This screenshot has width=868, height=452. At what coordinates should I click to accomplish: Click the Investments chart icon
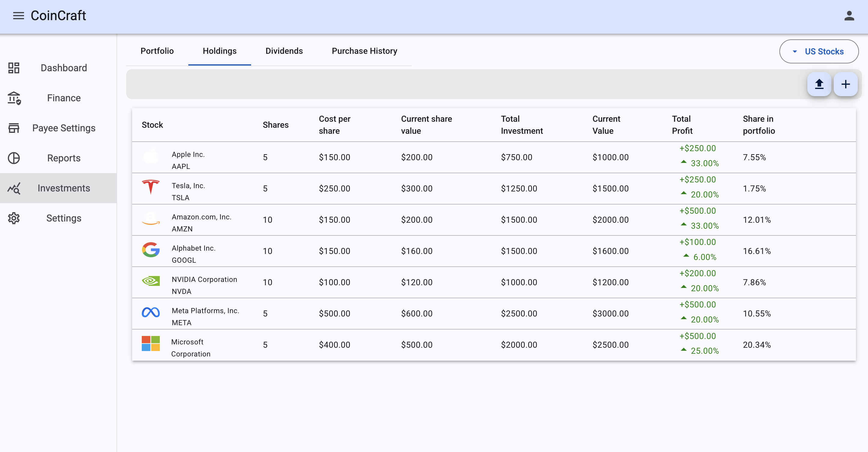(14, 188)
